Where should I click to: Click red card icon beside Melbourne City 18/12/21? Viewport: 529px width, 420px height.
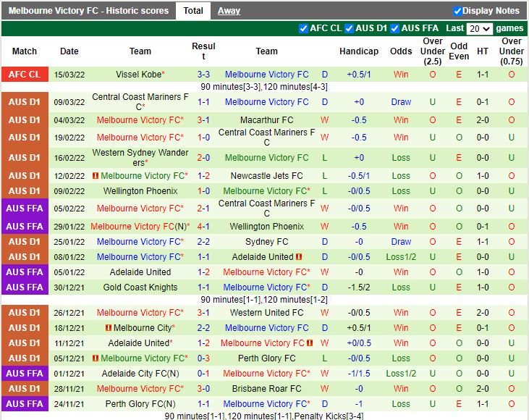coord(109,327)
